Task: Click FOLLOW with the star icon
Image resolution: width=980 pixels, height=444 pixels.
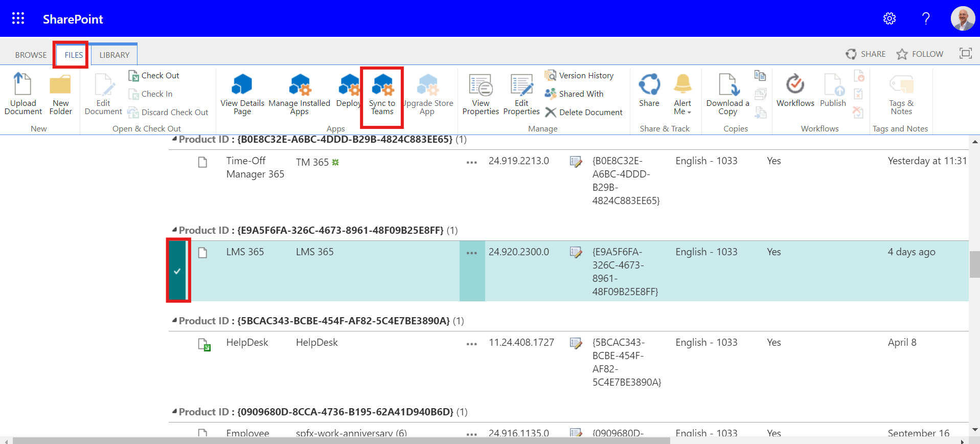Action: [920, 54]
